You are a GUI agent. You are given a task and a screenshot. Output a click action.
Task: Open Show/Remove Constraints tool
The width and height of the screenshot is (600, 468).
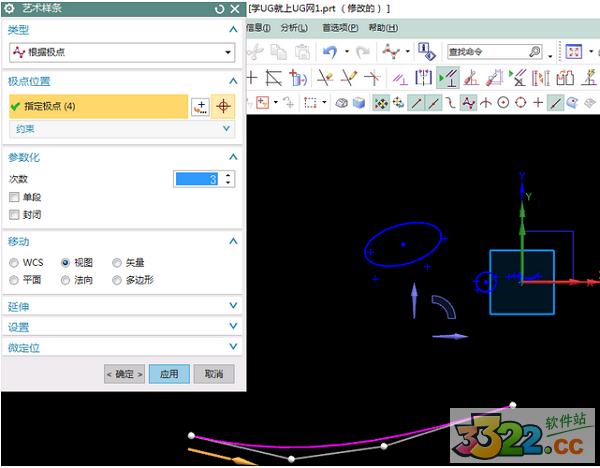[518, 78]
